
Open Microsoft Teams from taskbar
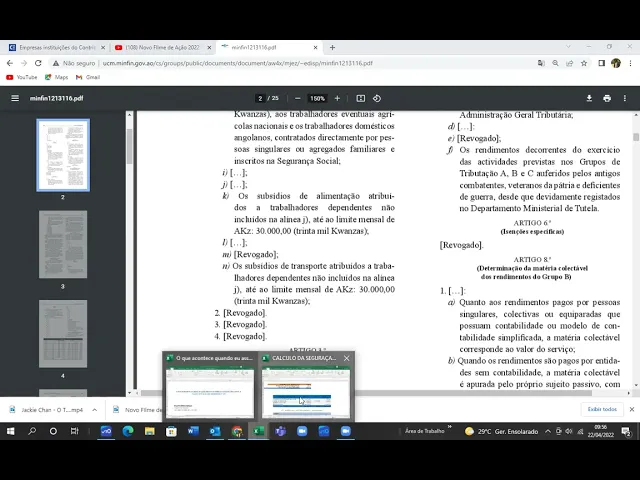coord(280,431)
